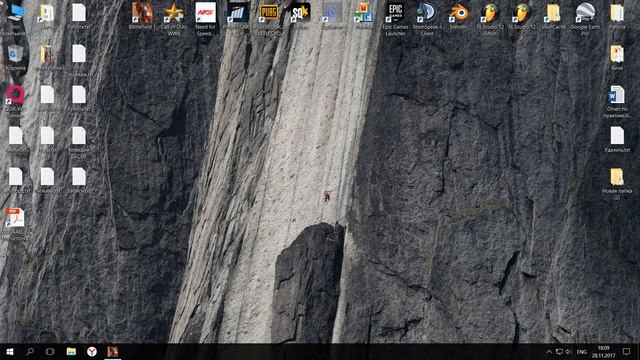Select the Работа.txt file icon
The image size is (640, 360).
point(79,13)
